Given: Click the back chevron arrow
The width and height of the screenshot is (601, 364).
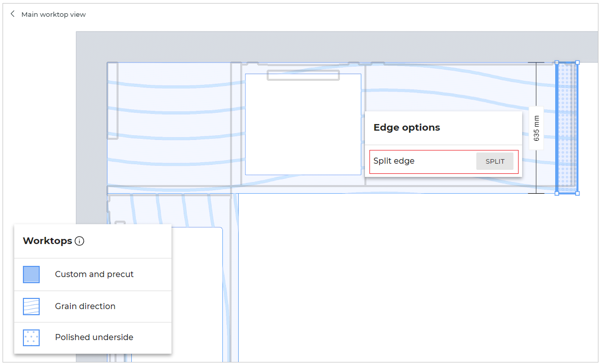Looking at the screenshot, I should click(13, 14).
